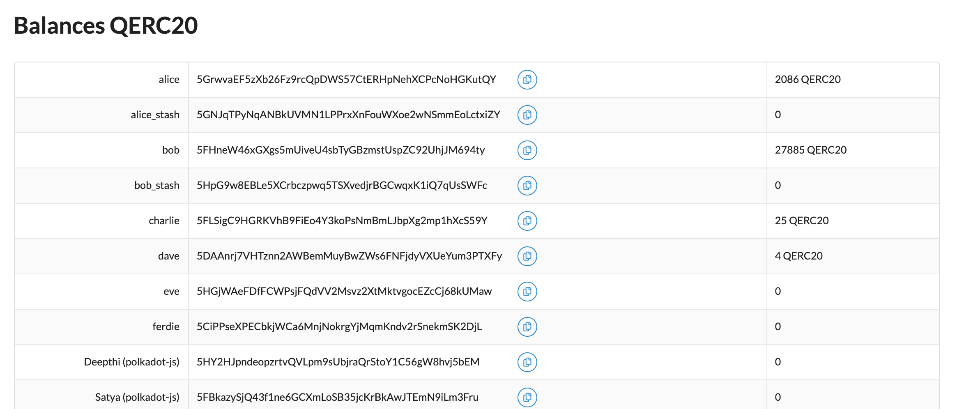This screenshot has width=980, height=409.
Task: Copy Satya (polkadot-js) address via icon
Action: point(527,398)
